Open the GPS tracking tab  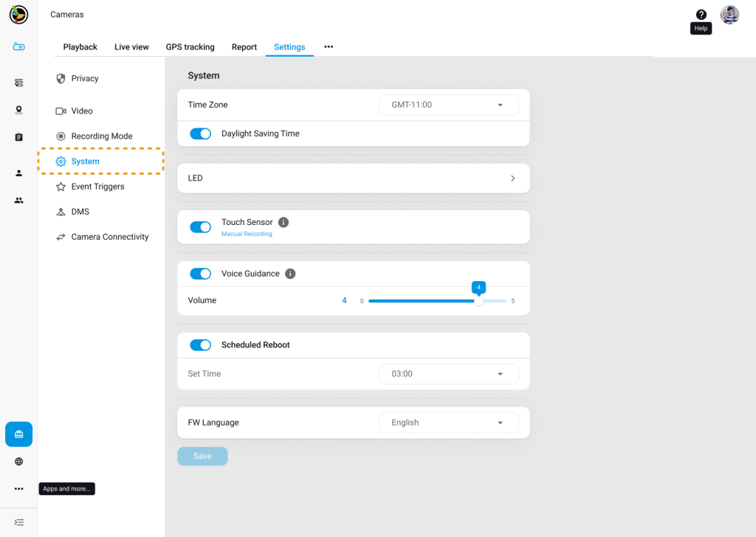point(190,46)
